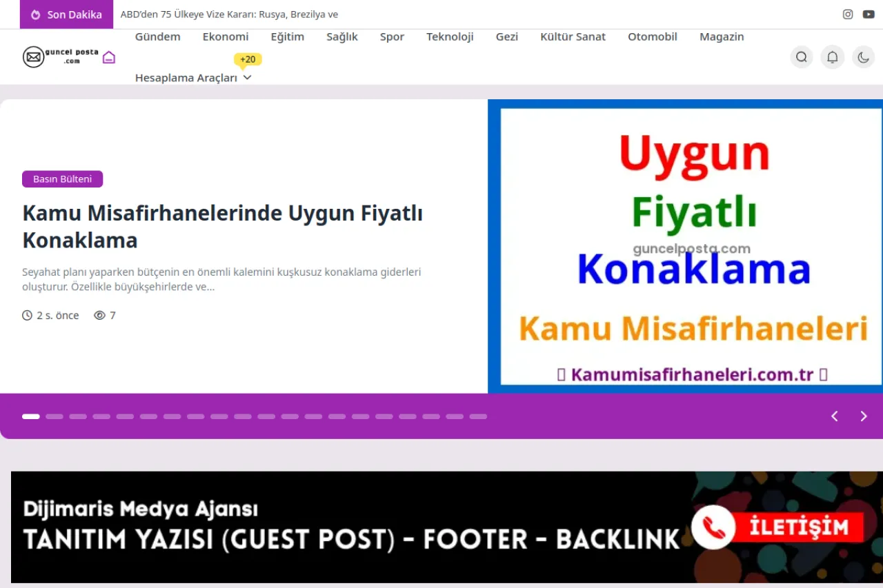Advance slideshow with the right arrow
Viewport: 883px width, 588px height.
pos(863,416)
